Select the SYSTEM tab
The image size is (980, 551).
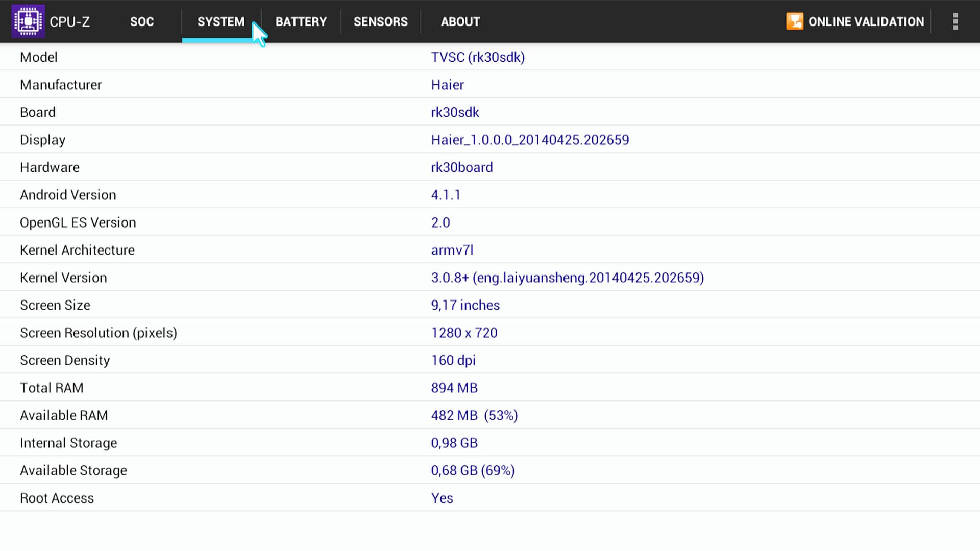tap(220, 22)
